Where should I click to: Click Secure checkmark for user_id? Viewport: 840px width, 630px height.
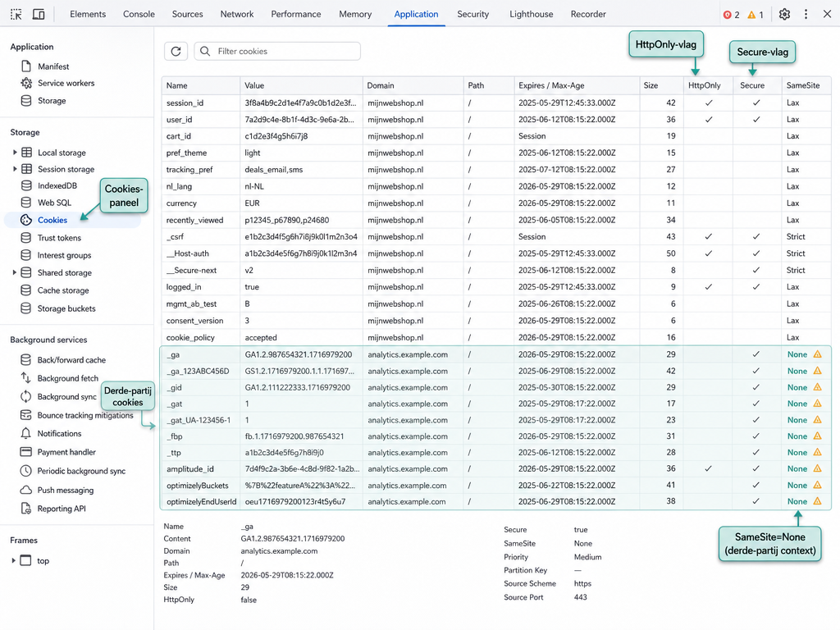coord(756,120)
